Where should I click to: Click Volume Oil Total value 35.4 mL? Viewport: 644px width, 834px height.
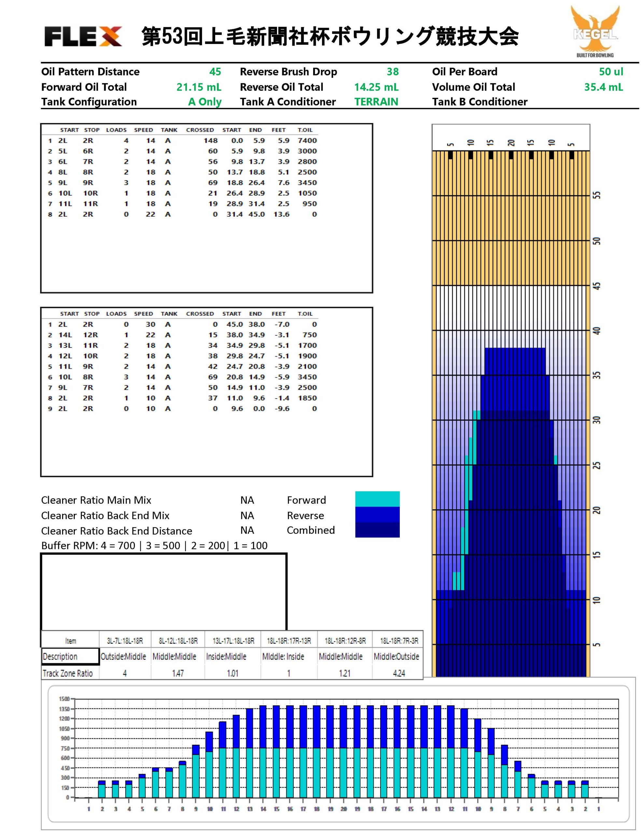coord(603,87)
